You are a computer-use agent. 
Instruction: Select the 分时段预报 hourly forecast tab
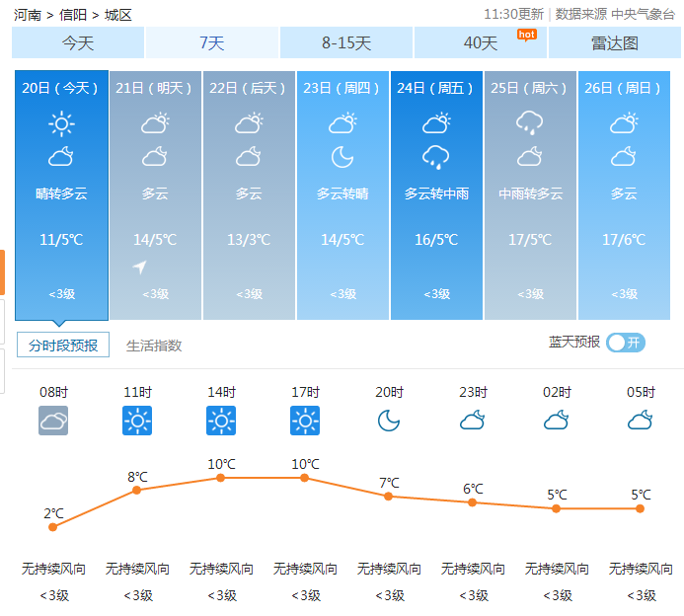[63, 345]
